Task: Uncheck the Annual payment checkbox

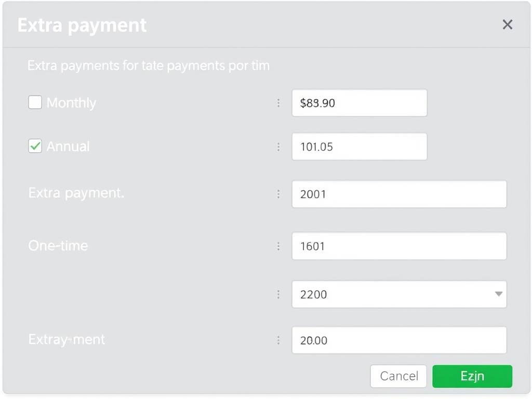Action: click(x=35, y=146)
